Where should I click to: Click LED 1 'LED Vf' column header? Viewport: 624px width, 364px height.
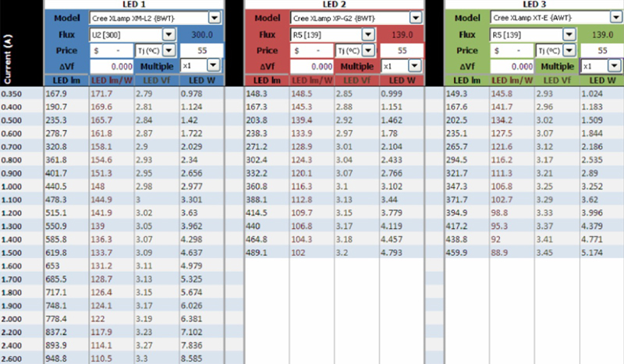coord(157,80)
